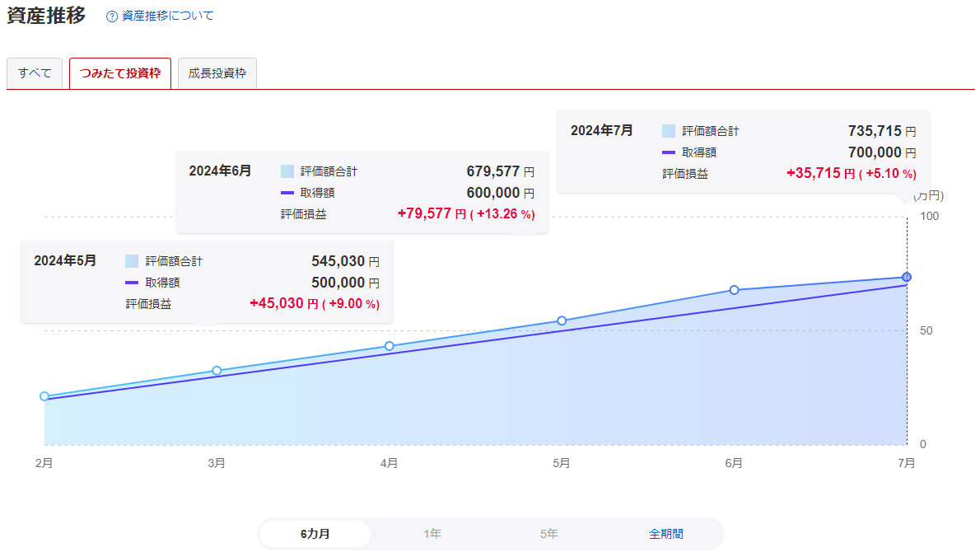Screen dimensions: 980x552
Task: Click 評価額合計 blue swatch in 2024年7月 tooltip
Action: 669,131
